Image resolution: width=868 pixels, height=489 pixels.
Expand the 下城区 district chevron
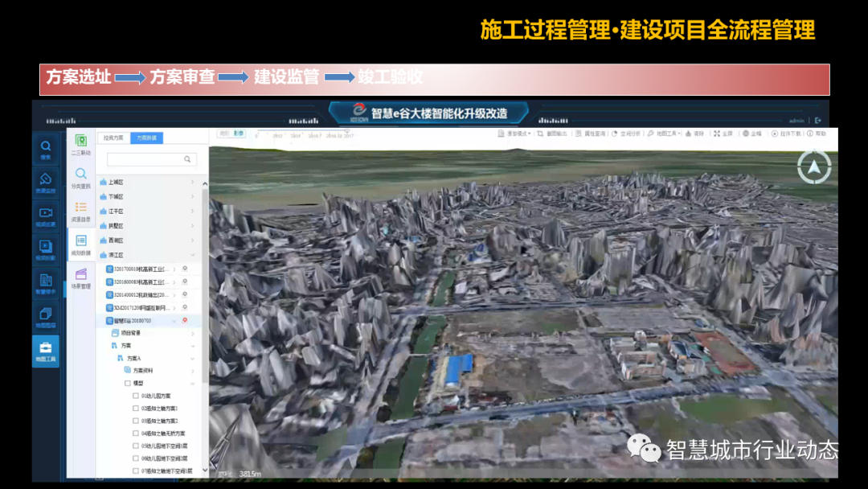point(193,196)
